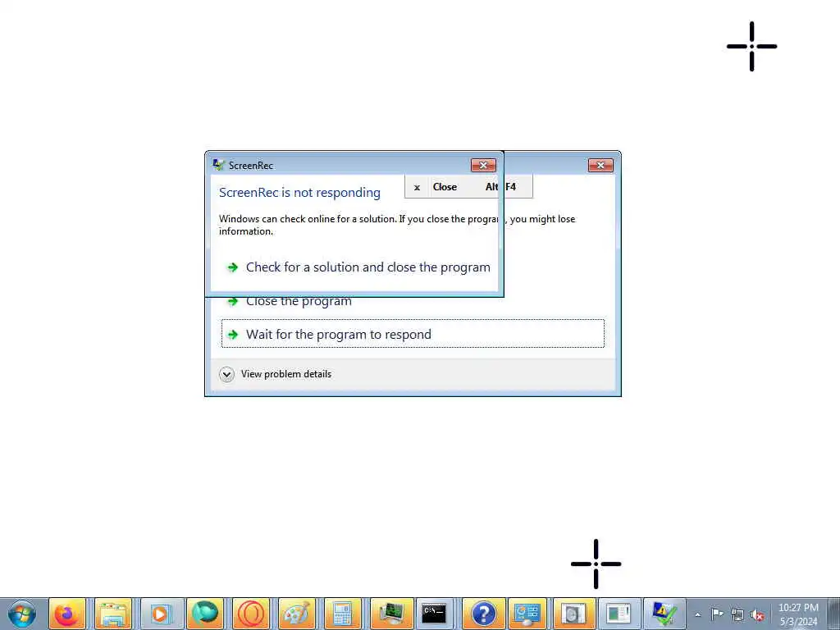
Task: Open the network tray icon
Action: point(737,615)
